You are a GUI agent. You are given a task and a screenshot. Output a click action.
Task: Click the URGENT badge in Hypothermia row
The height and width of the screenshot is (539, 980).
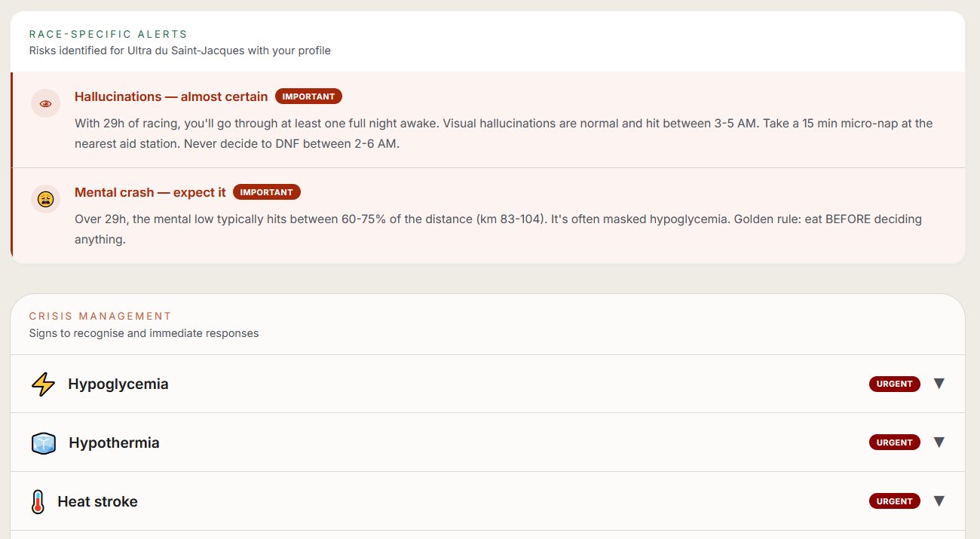(x=895, y=443)
